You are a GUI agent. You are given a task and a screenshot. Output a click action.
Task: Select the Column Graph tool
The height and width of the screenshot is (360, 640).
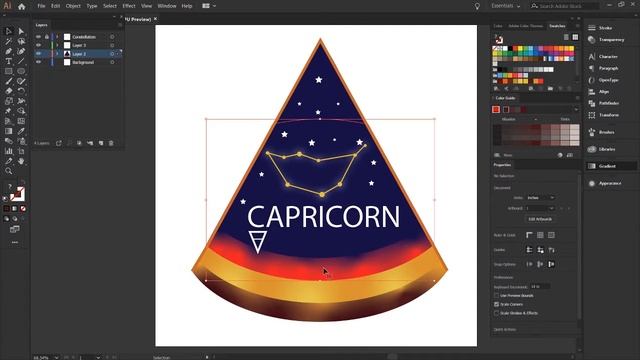click(8, 151)
